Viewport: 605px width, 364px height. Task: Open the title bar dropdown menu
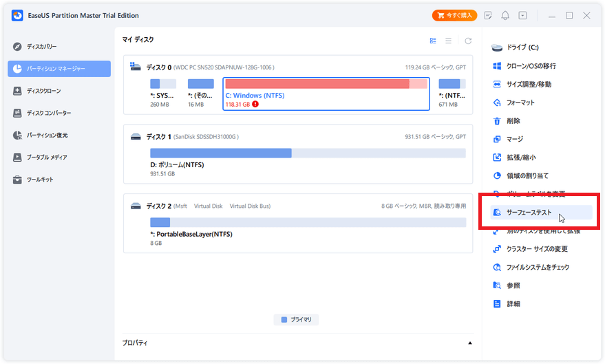(x=523, y=15)
